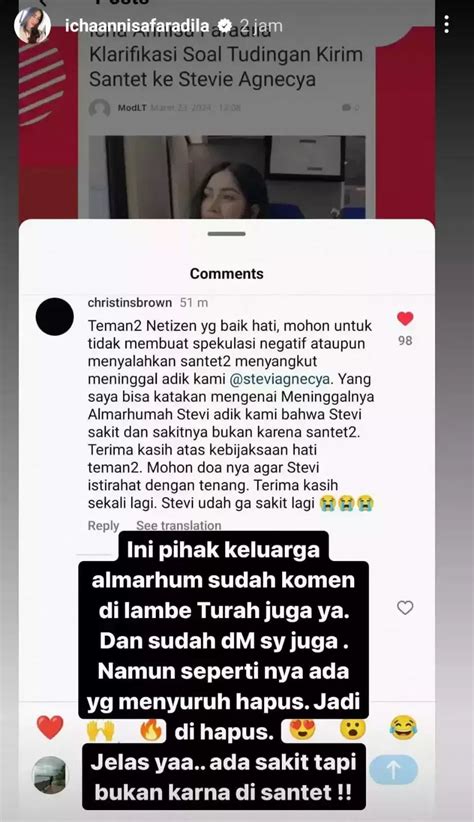Click See translation under the comment
This screenshot has width=474, height=822.
pos(179,525)
